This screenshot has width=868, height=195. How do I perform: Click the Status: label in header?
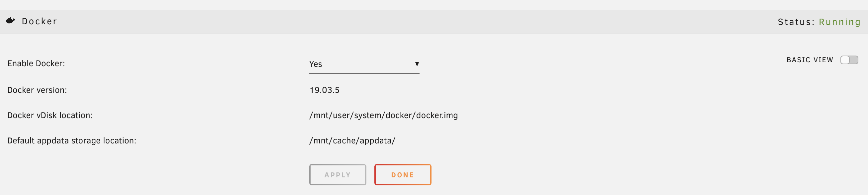[796, 22]
